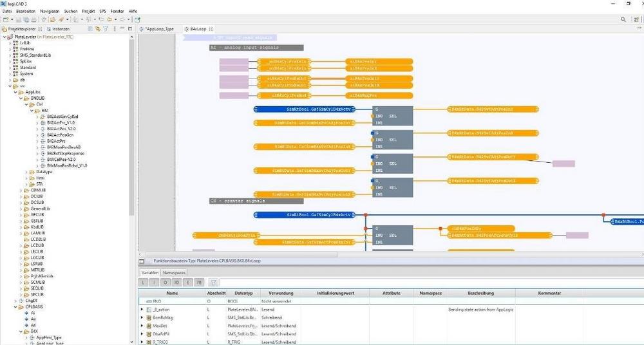Screen dimensions: 644x345
Task: Collapse the PlateLeveler project node
Action: [x=5, y=37]
